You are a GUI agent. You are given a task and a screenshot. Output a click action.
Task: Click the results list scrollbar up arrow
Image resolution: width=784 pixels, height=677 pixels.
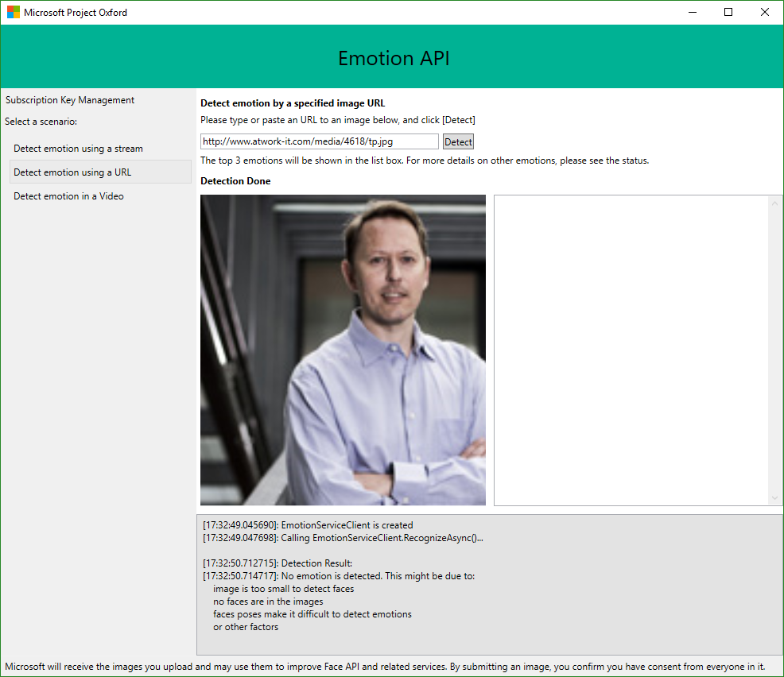click(774, 203)
